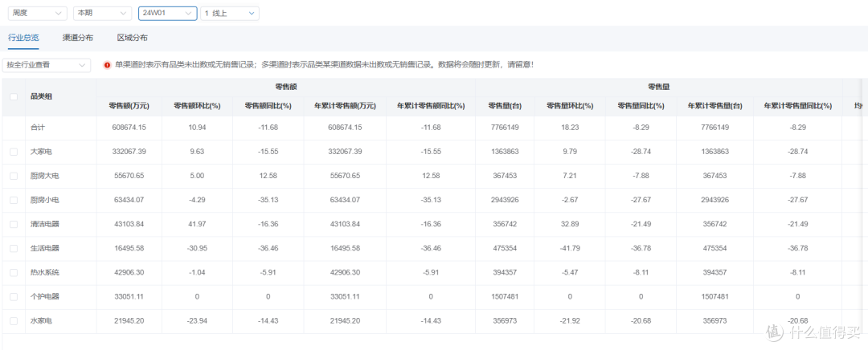Image resolution: width=868 pixels, height=350 pixels.
Task: Click the 零售额(万元) column header
Action: click(x=129, y=106)
